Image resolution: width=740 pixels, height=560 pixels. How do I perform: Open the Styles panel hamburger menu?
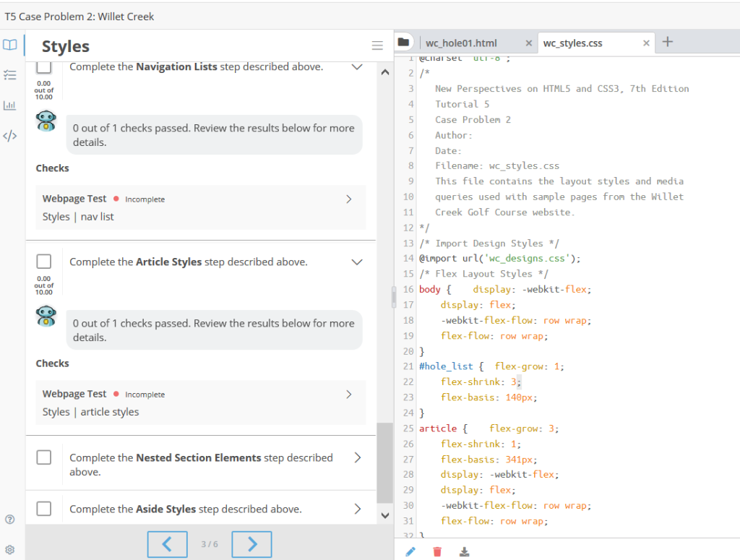coord(377,46)
